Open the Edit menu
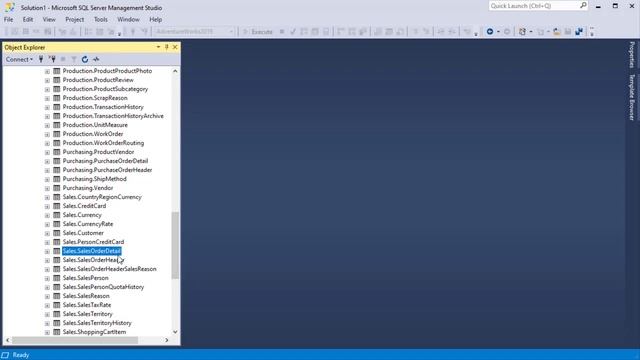Viewport: 640px width, 360px height. tap(28, 19)
